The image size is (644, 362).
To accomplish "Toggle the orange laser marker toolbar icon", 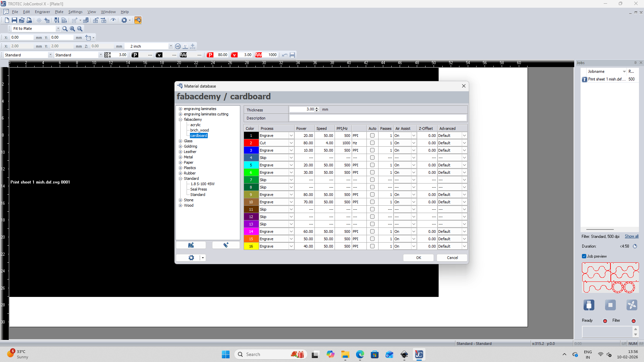I will point(138,20).
